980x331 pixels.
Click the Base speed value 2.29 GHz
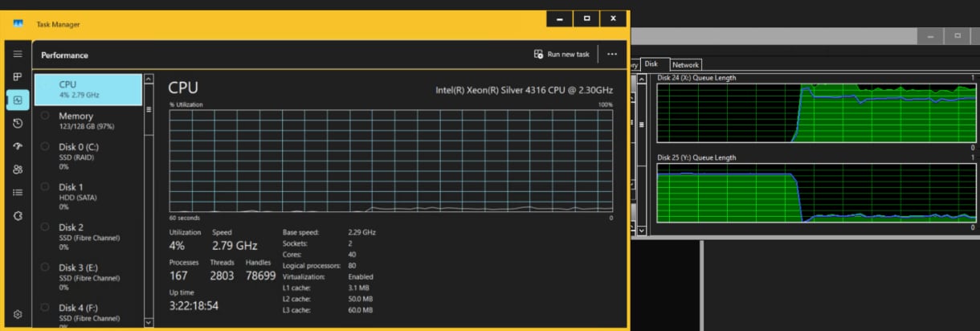point(361,231)
